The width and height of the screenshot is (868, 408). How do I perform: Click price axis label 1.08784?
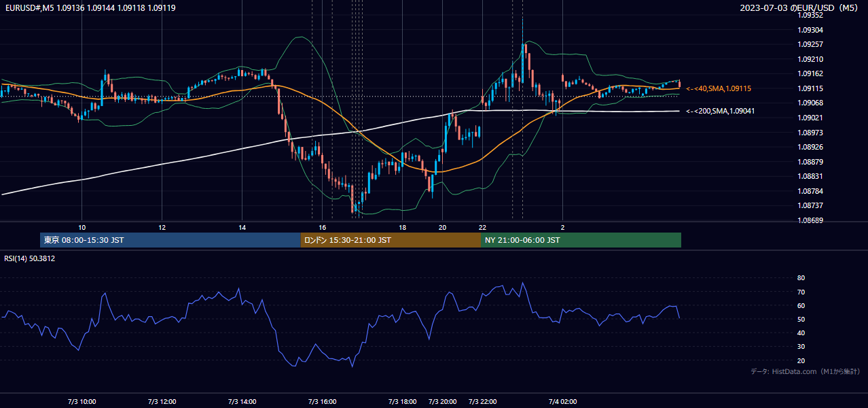tap(810, 191)
